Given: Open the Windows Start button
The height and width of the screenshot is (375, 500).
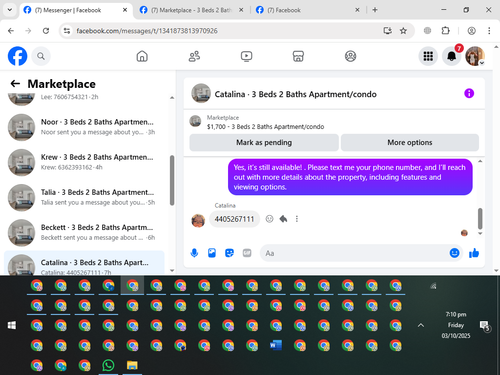Looking at the screenshot, I should pos(12,325).
